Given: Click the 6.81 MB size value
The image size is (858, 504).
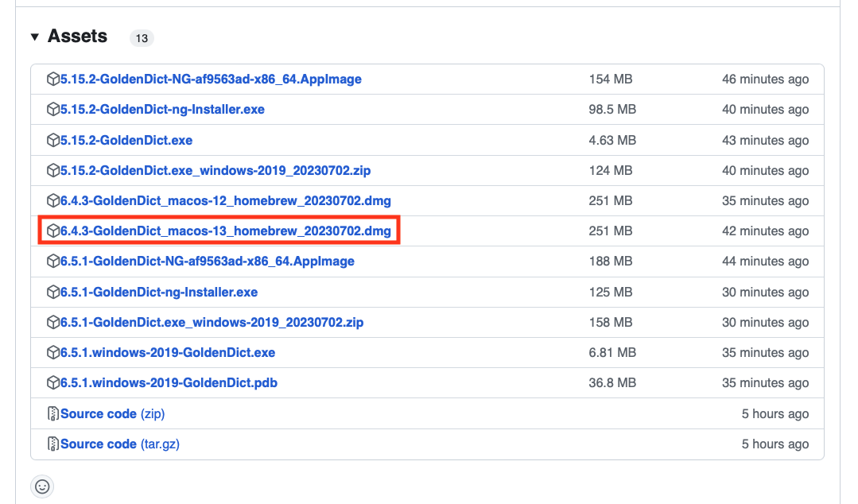Looking at the screenshot, I should [612, 352].
